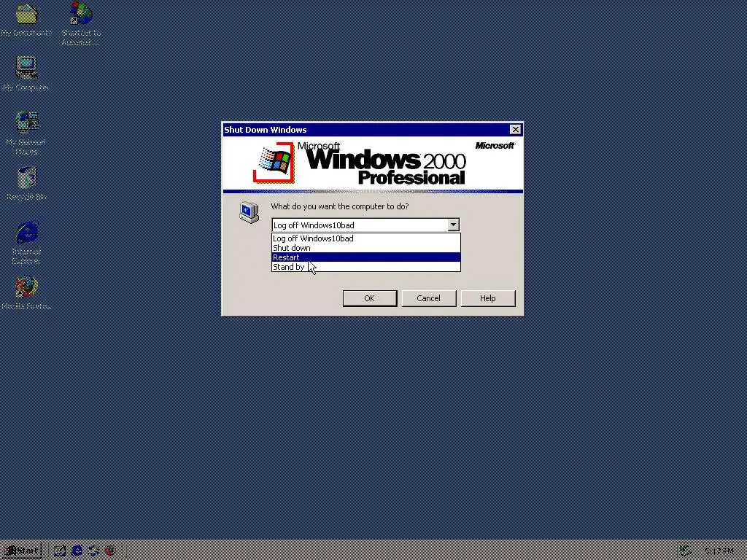
Task: Select the Mozilla Firefox desktop icon
Action: point(26,293)
